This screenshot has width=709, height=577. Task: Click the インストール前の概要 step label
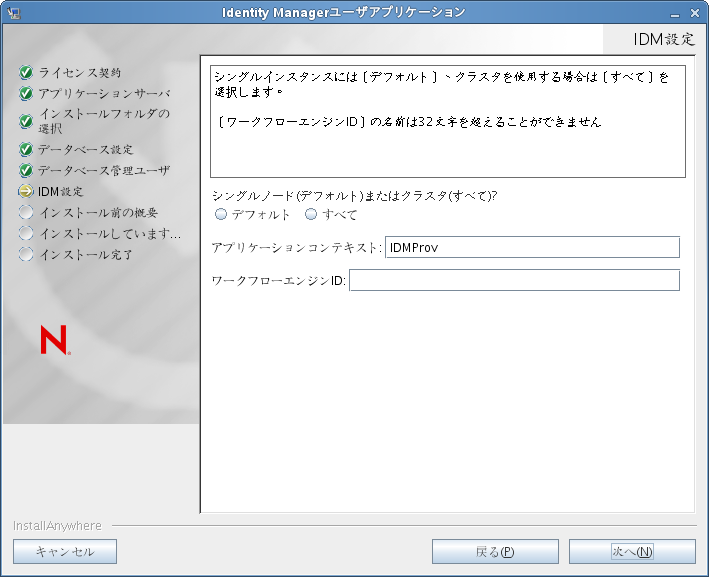pyautogui.click(x=99, y=212)
